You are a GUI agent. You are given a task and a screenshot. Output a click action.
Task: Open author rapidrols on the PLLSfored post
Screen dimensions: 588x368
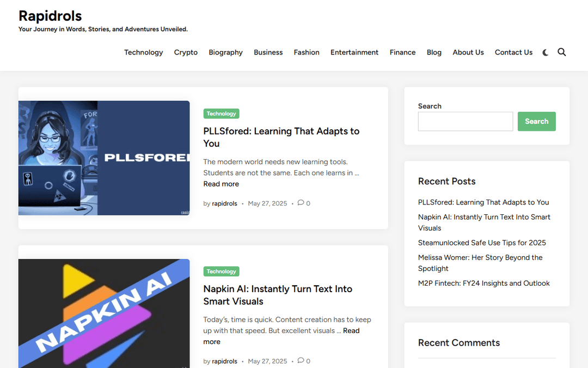click(224, 203)
